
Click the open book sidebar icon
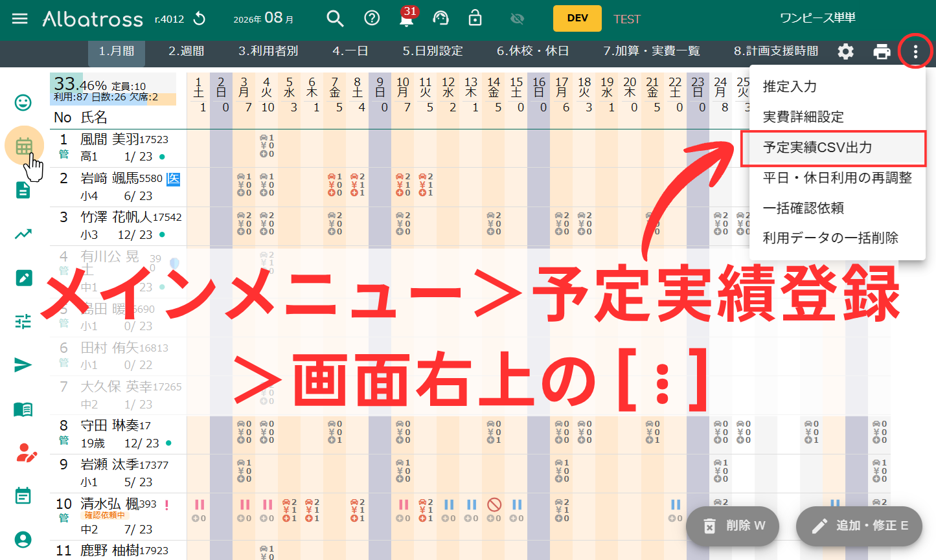click(23, 409)
